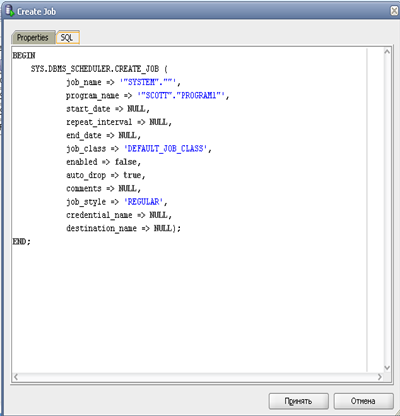Click the vertical scrollbar down arrow

coord(387,368)
